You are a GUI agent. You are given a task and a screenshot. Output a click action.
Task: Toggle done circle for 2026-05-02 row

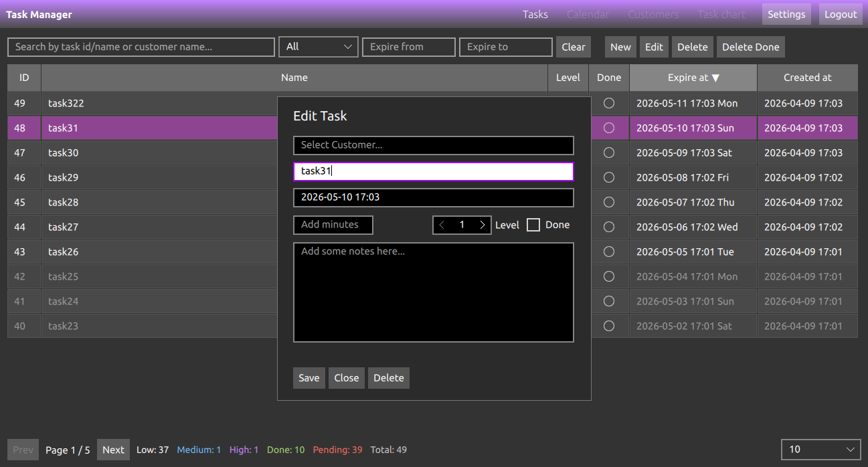[608, 326]
